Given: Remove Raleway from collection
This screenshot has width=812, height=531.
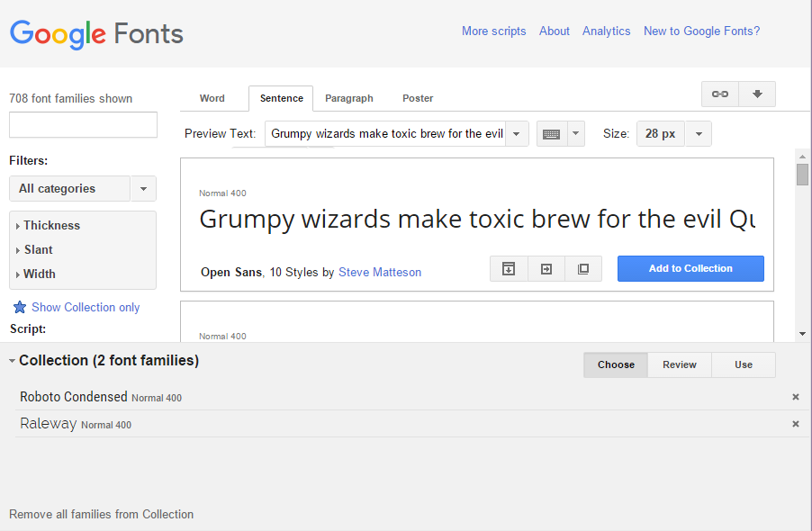Looking at the screenshot, I should coord(796,424).
